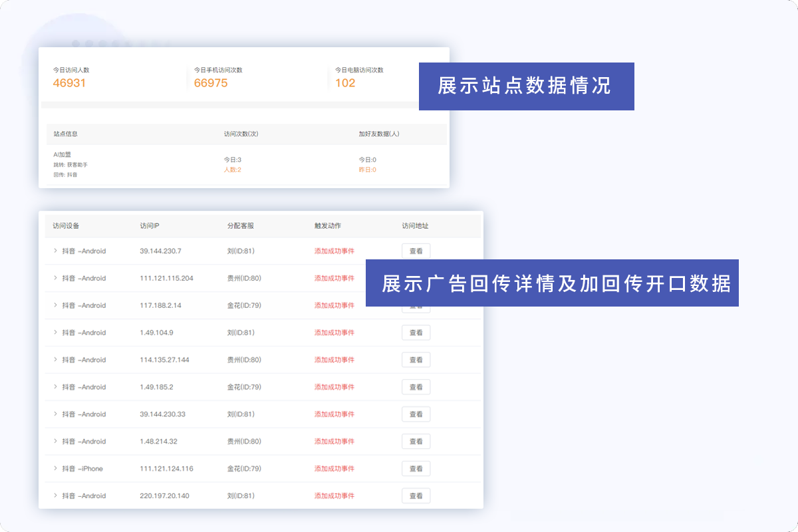Expand the 抖音 –iPhone device row

click(x=55, y=469)
